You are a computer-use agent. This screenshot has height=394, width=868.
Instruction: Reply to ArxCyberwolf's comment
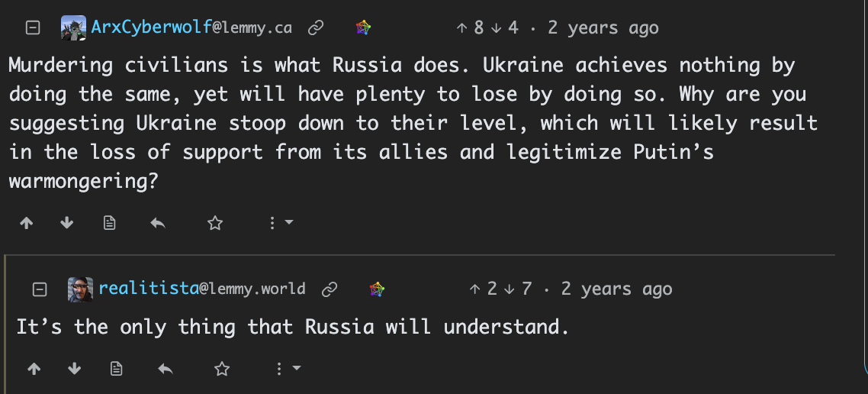click(158, 223)
